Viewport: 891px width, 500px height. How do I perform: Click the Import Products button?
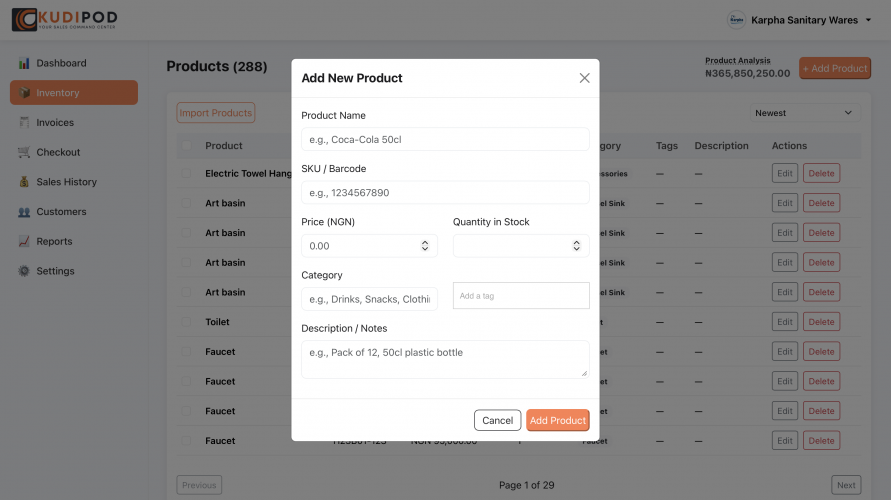tap(215, 112)
